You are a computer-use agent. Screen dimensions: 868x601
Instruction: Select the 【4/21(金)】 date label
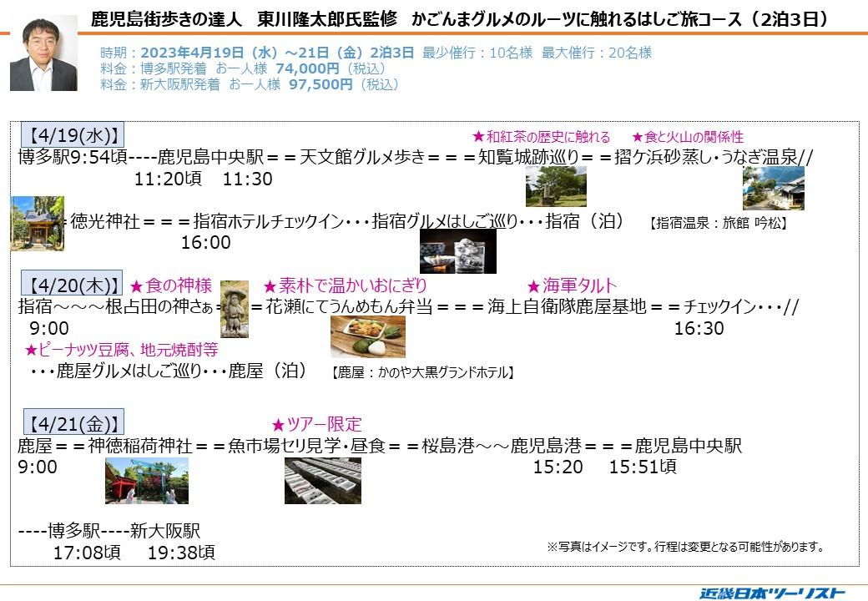(x=73, y=423)
